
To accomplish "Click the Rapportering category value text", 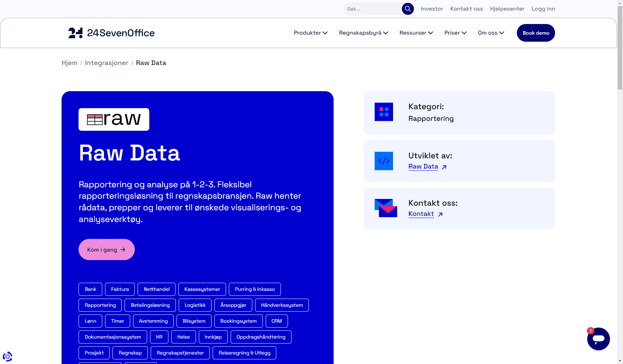I will coord(431,119).
